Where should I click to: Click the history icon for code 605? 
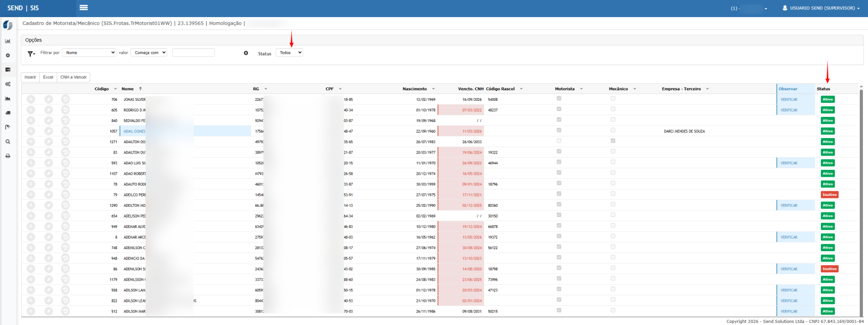(x=65, y=110)
